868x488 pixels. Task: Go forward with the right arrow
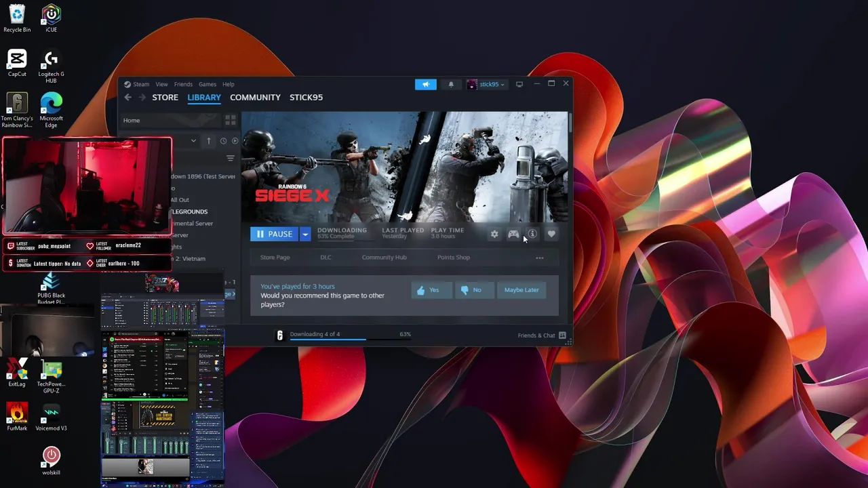pyautogui.click(x=142, y=98)
